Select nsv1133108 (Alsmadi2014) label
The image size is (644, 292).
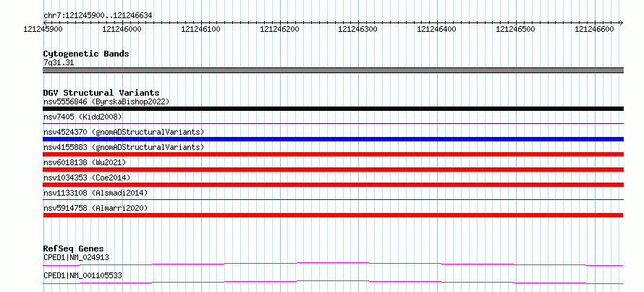(96, 193)
